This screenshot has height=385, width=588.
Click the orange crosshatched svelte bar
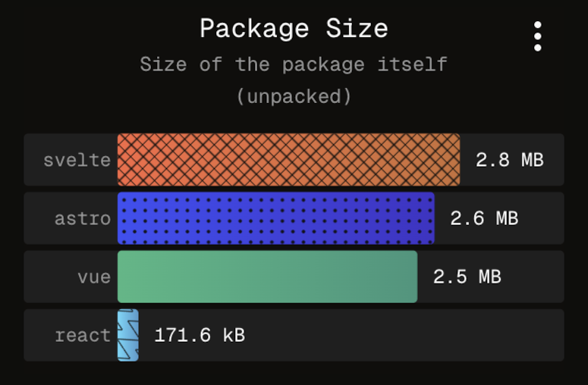click(288, 160)
